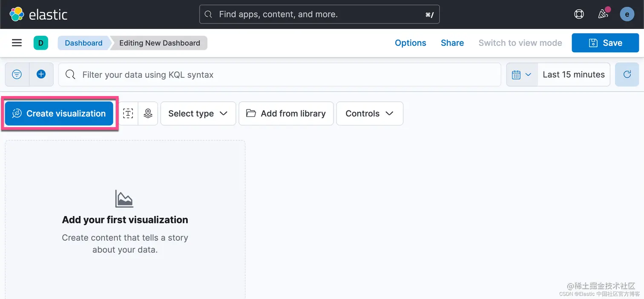Open the Options menu
Viewport: 644px width, 299px height.
point(410,43)
